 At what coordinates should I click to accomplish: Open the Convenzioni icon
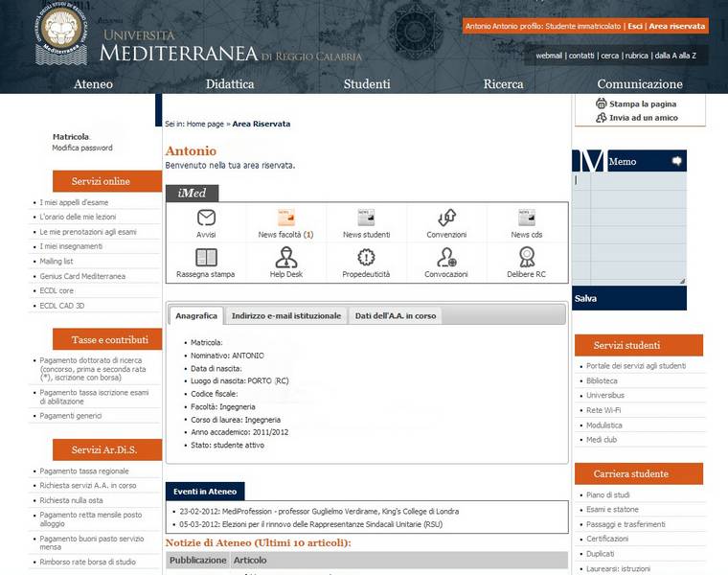point(446,218)
